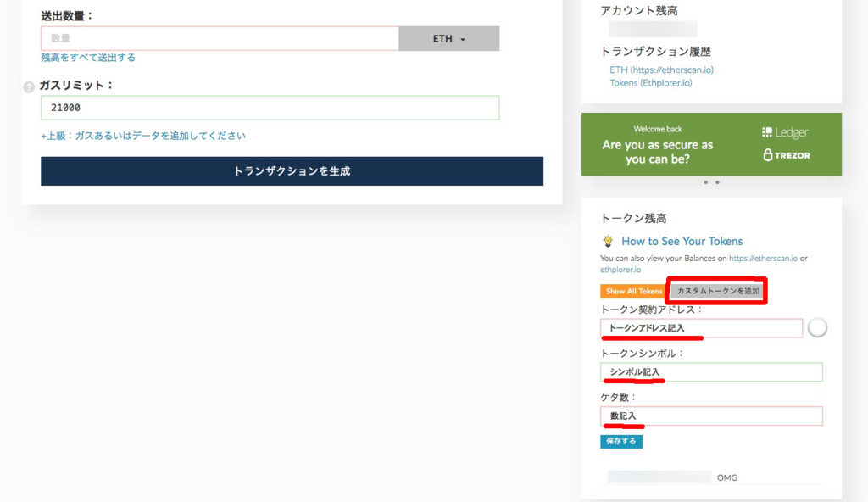The width and height of the screenshot is (868, 502).
Task: Select the second banner carousel dot
Action: 717,182
